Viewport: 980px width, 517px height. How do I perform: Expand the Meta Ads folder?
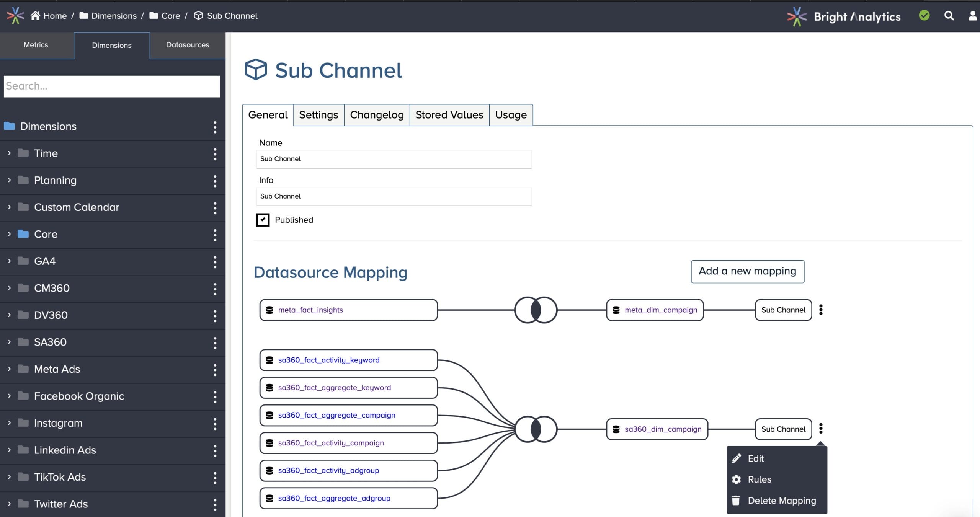tap(9, 369)
